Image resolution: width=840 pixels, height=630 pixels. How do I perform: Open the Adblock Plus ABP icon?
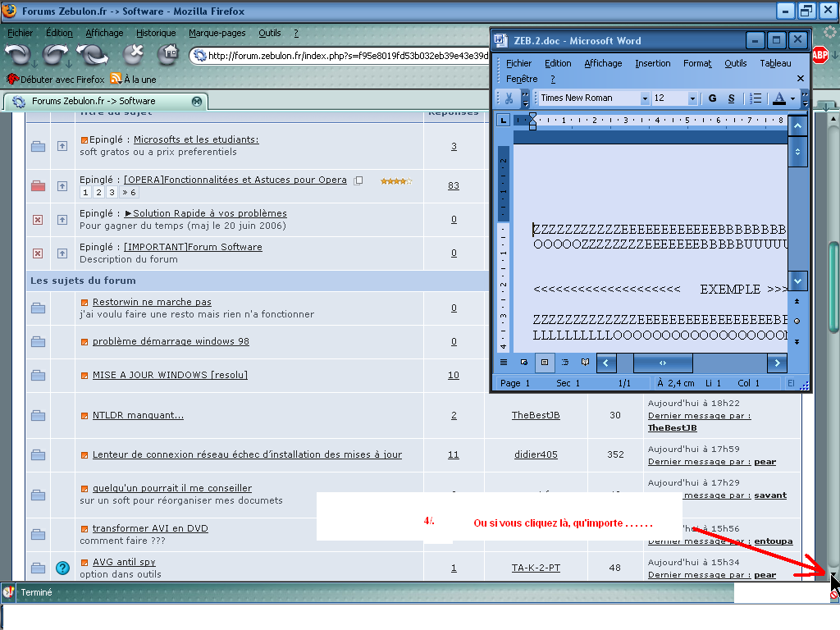click(x=819, y=56)
